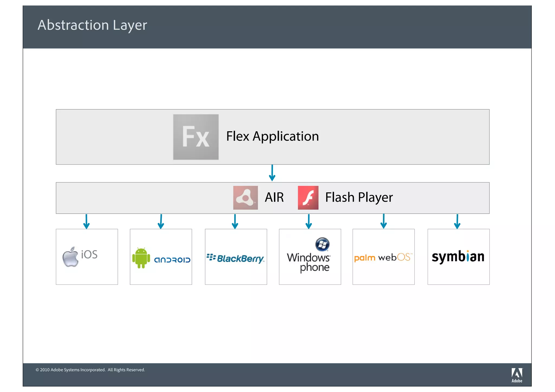Click the red Flash Player icon
Viewport: 555px width, 392px height.
pyautogui.click(x=308, y=198)
